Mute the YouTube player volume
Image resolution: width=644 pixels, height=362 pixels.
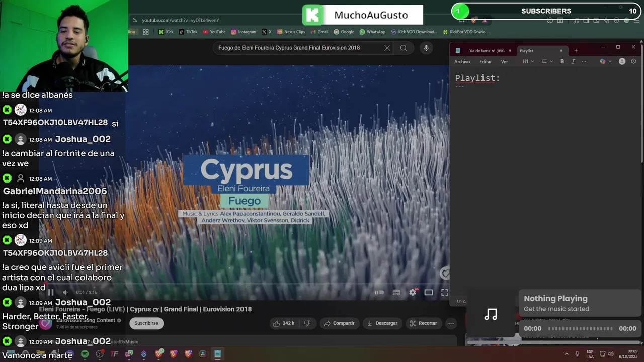click(65, 292)
